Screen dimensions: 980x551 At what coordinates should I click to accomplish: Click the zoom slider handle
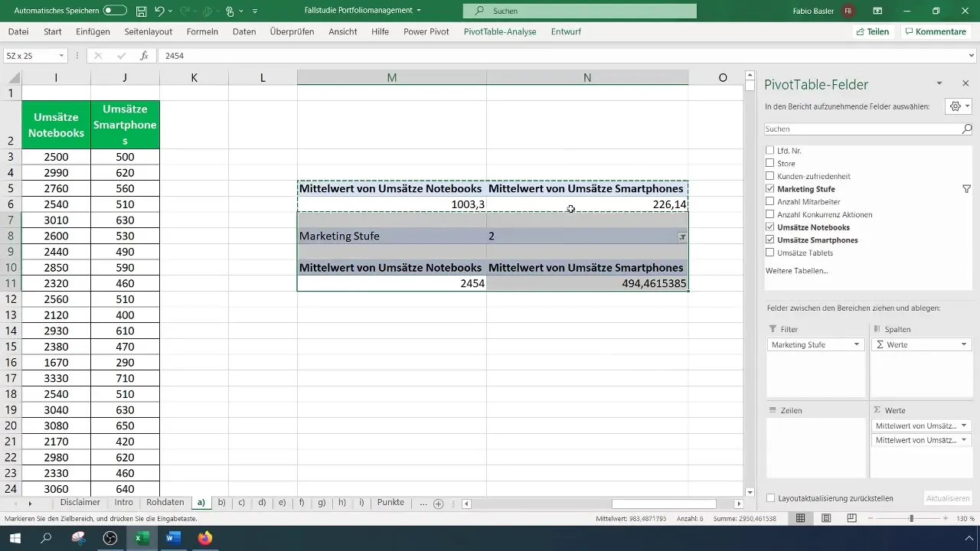(x=911, y=519)
